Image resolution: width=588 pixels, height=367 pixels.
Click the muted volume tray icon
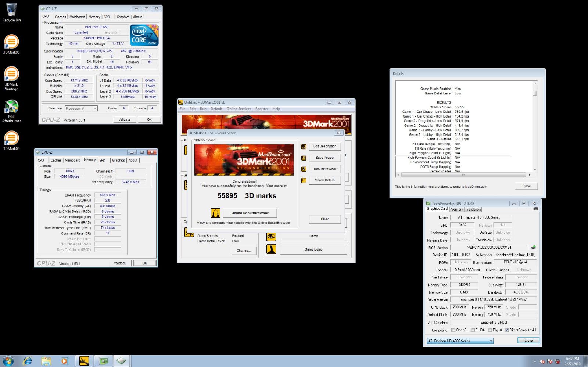[542, 361]
